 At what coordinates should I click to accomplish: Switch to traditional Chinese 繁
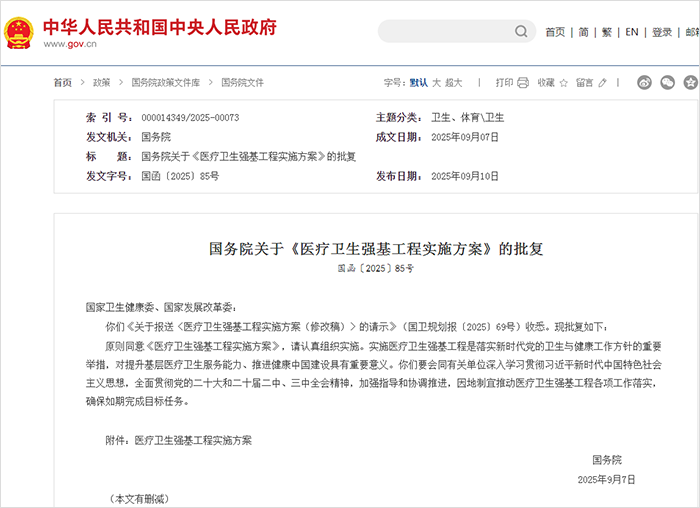click(x=607, y=32)
